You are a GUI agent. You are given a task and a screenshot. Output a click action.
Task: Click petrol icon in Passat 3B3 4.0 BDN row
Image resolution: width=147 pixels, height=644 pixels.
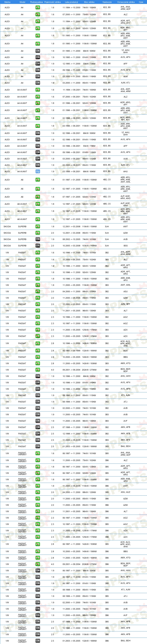pyautogui.click(x=38, y=370)
